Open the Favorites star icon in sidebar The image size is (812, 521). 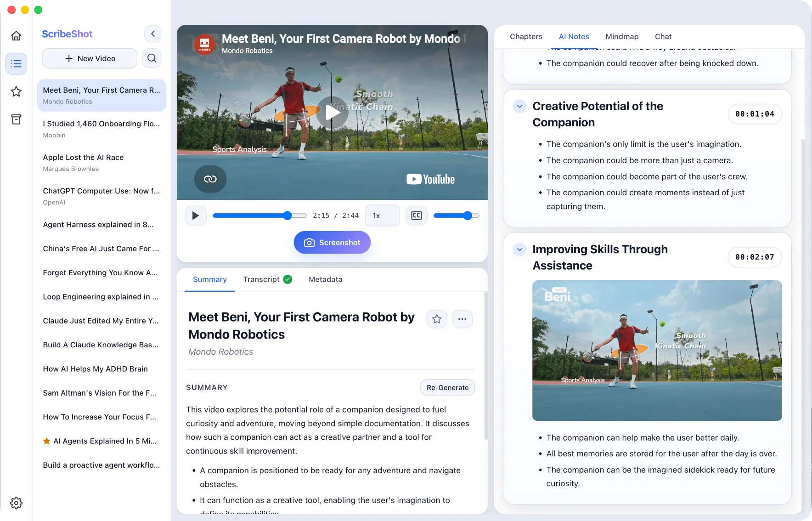pyautogui.click(x=16, y=91)
